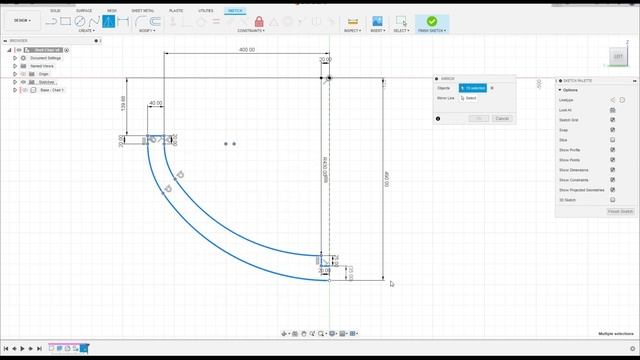The width and height of the screenshot is (640, 360).
Task: Click the Measure icon above Inspect
Action: 353,21
